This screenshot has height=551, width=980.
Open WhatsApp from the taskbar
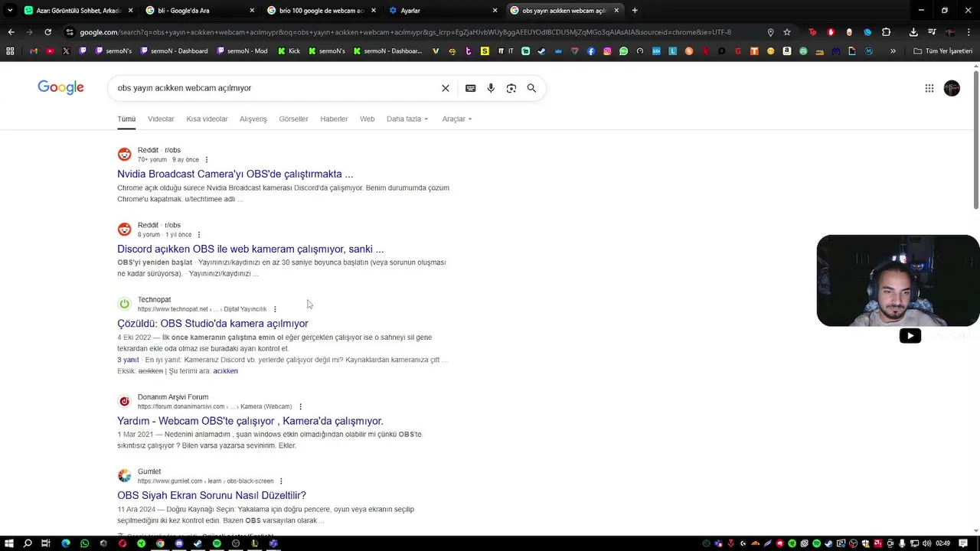[x=84, y=543]
